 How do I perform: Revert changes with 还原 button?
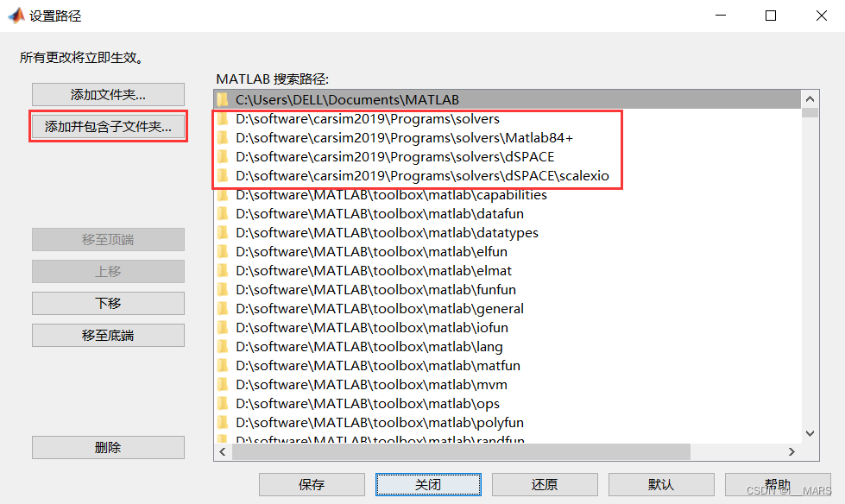(x=545, y=485)
